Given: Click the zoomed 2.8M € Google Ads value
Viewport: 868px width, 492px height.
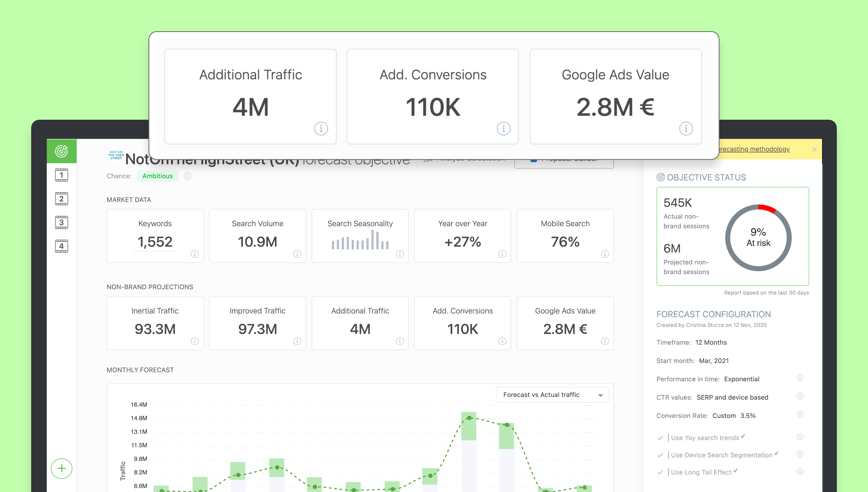Looking at the screenshot, I should [615, 107].
